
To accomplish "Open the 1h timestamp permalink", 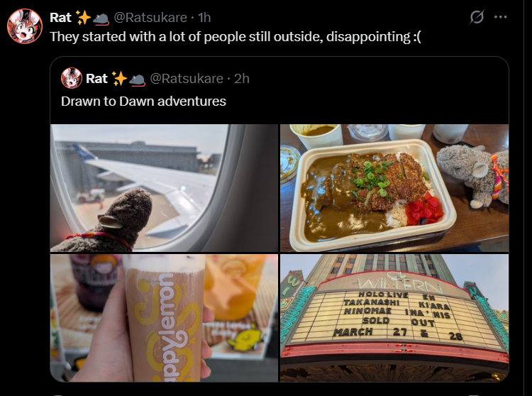I will 204,17.
